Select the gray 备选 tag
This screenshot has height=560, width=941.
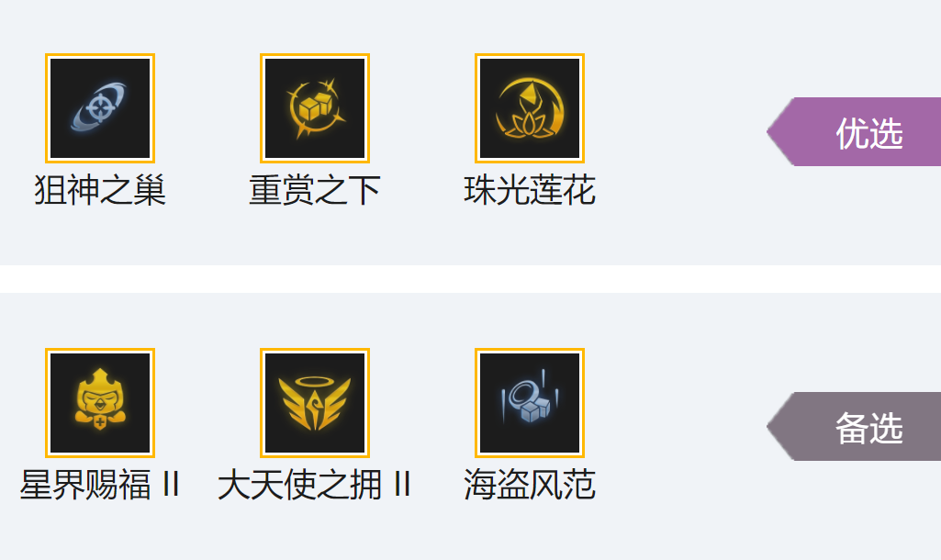pyautogui.click(x=854, y=426)
